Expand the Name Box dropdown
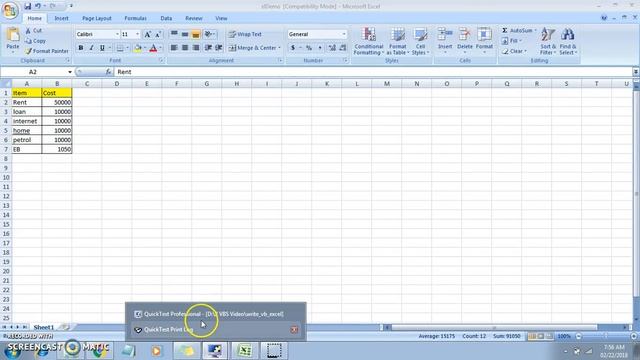 (70, 72)
